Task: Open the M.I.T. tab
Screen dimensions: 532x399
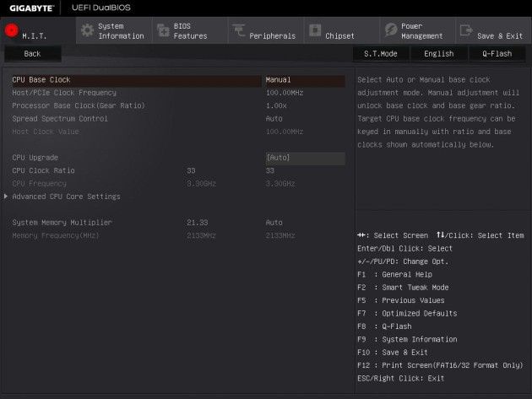Action: click(38, 30)
